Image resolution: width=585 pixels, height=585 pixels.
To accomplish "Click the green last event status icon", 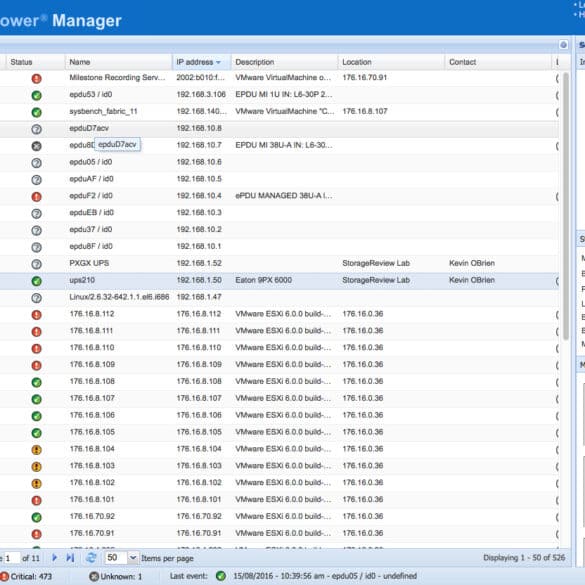I will coord(221,576).
